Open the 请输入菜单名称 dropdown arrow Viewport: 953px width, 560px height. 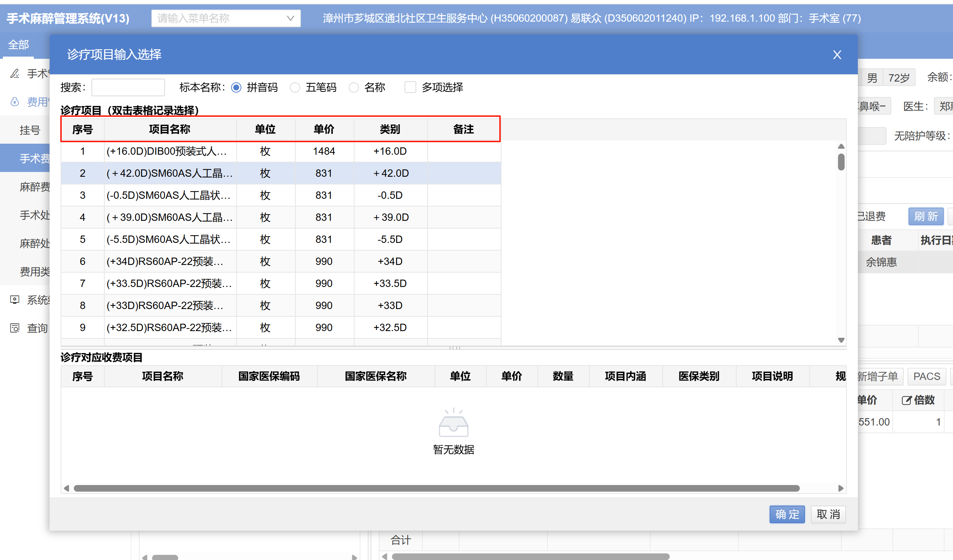291,18
